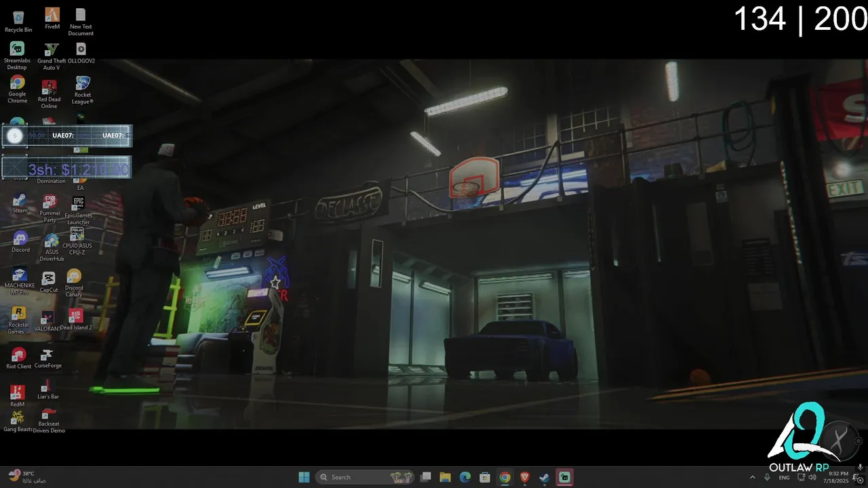Launch Dead Island 2 shortcut
This screenshot has height=488, width=868.
click(76, 319)
